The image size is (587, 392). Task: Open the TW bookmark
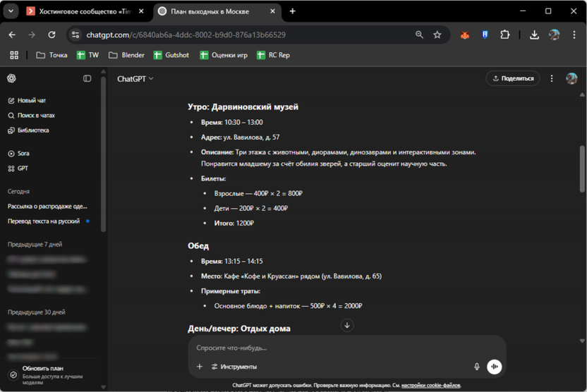tap(87, 55)
